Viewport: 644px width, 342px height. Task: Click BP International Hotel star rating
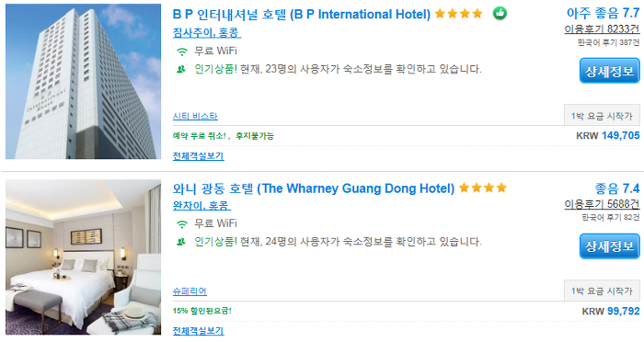click(x=459, y=14)
